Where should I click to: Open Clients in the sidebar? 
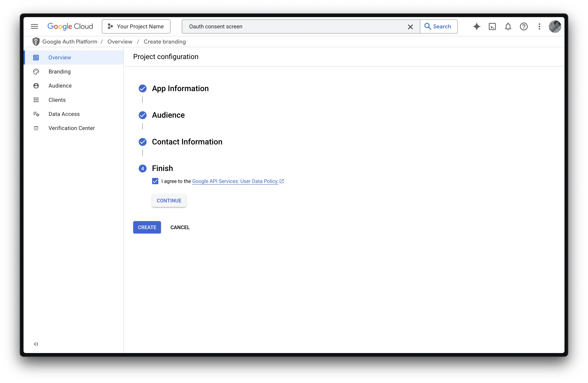click(74, 100)
